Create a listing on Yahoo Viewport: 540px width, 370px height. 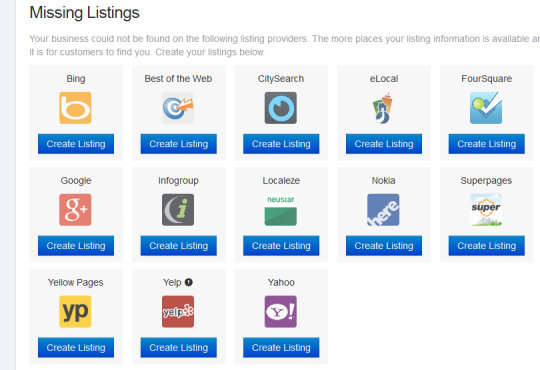281,347
